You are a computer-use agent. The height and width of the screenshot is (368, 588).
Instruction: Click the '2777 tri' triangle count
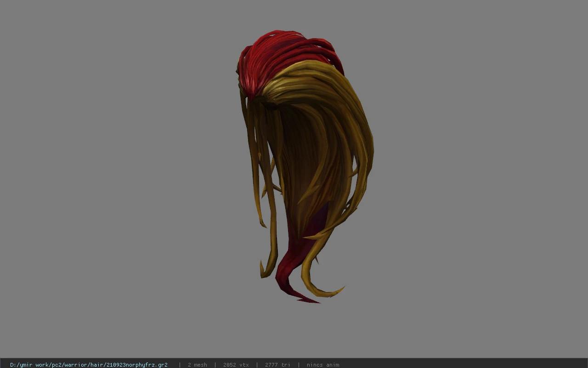(277, 365)
